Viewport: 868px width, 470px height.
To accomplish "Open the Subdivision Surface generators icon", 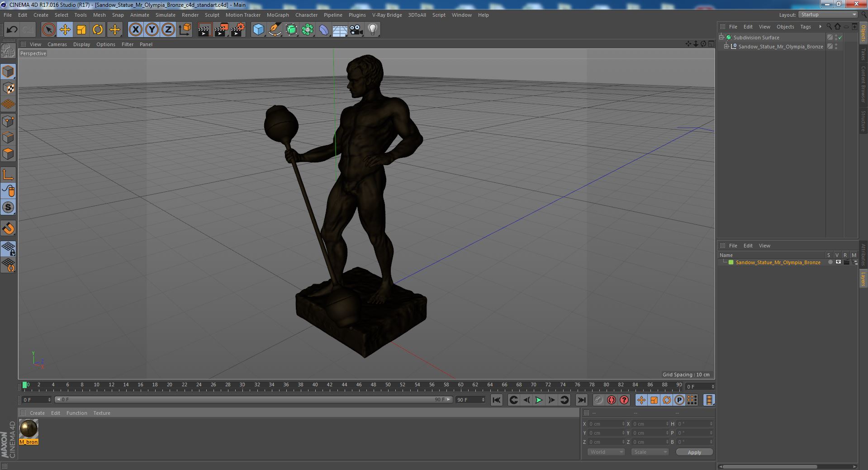I will (291, 30).
